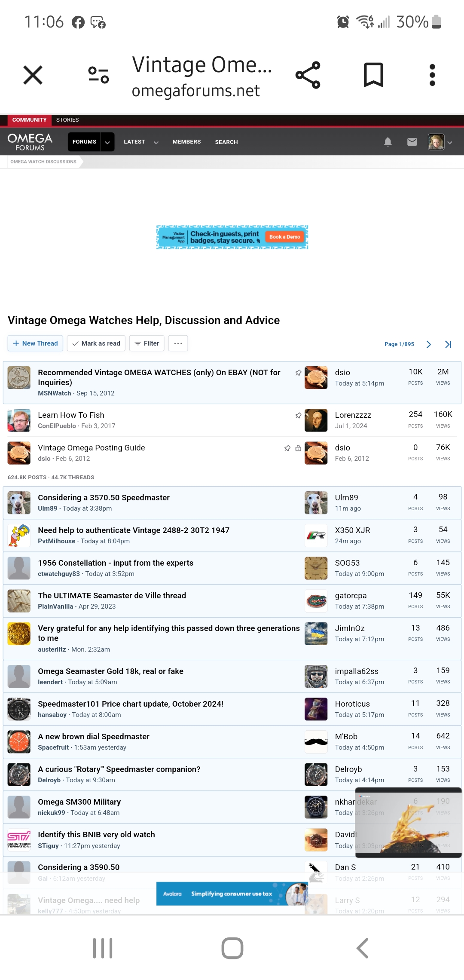Image resolution: width=464 pixels, height=980 pixels.
Task: Share the page via share icon
Action: pos(308,75)
